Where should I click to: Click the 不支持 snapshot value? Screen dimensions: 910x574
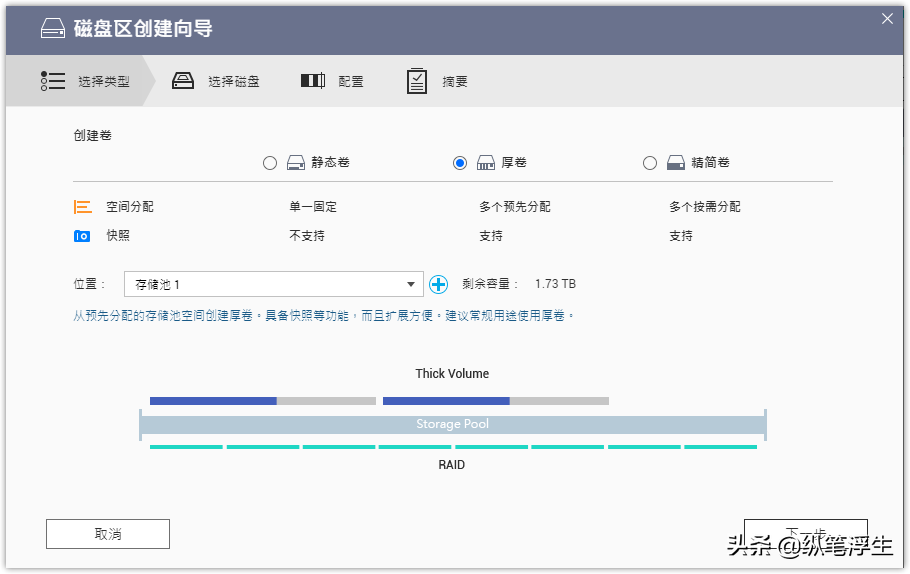click(x=307, y=236)
